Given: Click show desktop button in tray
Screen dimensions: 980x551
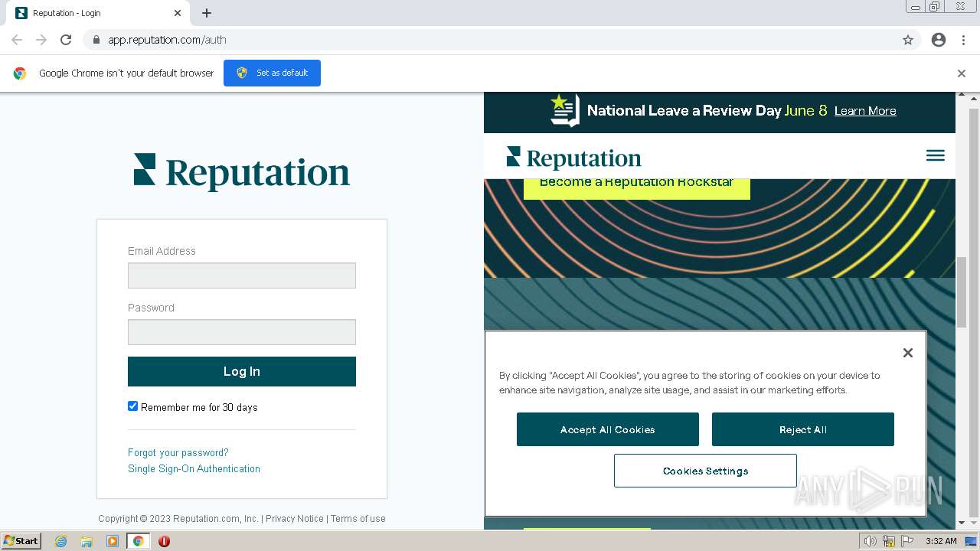Looking at the screenshot, I should [x=972, y=541].
